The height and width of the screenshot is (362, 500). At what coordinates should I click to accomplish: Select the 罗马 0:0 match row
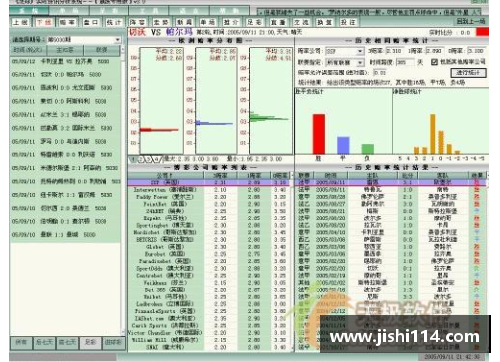pos(65,141)
